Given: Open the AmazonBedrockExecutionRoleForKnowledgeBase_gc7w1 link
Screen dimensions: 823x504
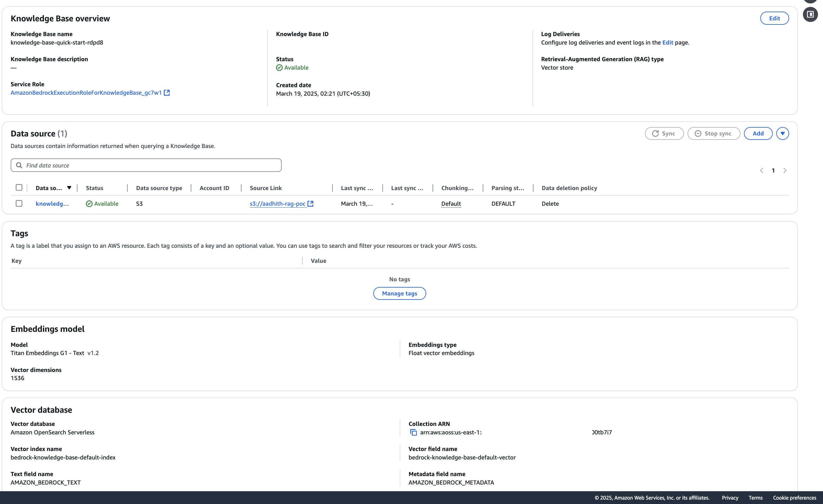Looking at the screenshot, I should pyautogui.click(x=86, y=93).
